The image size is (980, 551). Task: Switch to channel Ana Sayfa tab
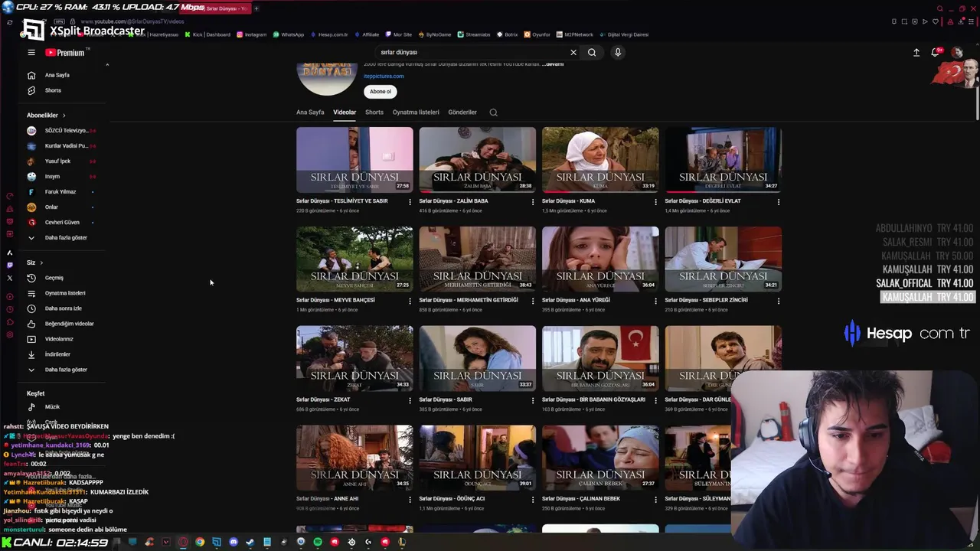tap(310, 112)
